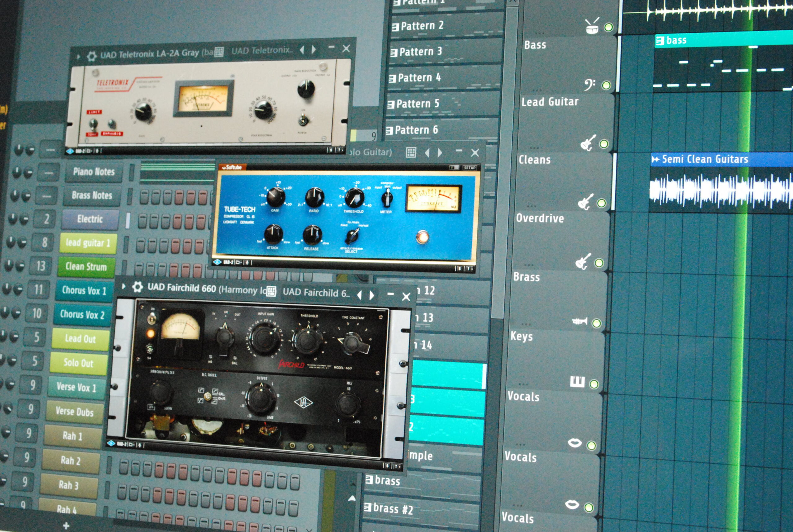Click plus button to add channel
The height and width of the screenshot is (532, 793).
point(66,525)
